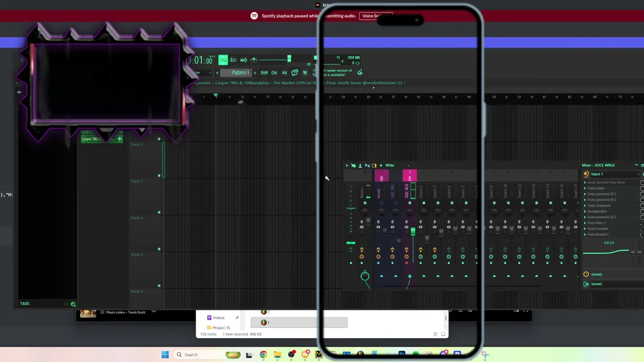Switch File Explorer to large icons view
The height and width of the screenshot is (362, 644).
click(443, 334)
